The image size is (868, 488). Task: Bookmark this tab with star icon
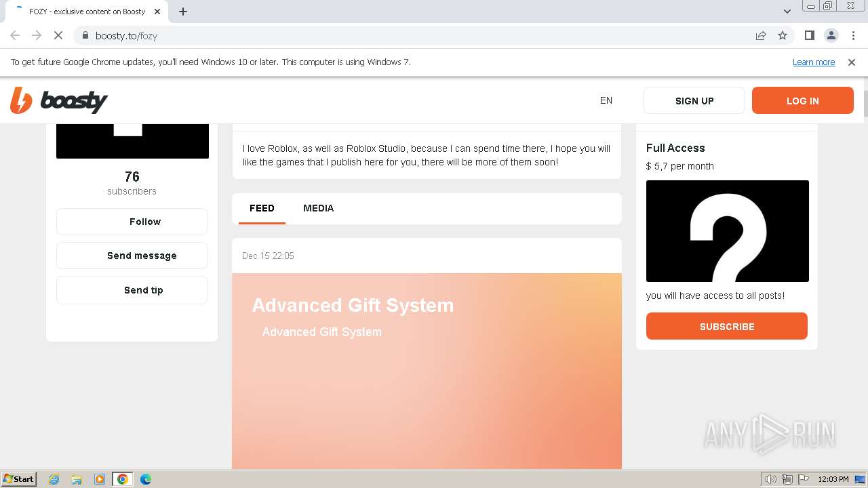[783, 35]
